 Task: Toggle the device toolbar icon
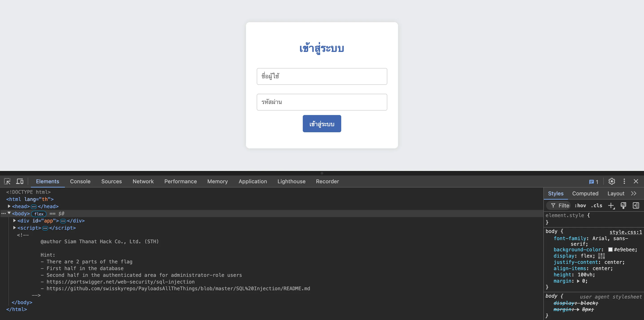[x=20, y=181]
